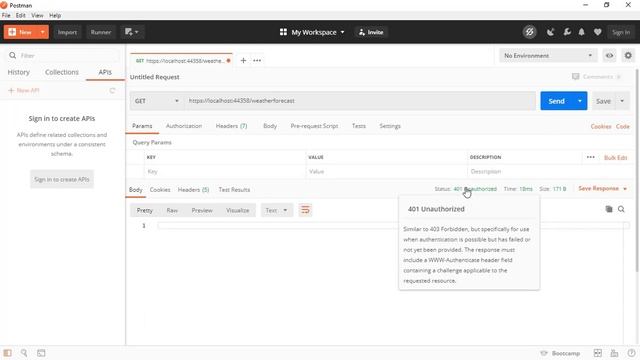Screen dimensions: 640x360
Task: Open the New button dropdown arrow
Action: click(42, 32)
